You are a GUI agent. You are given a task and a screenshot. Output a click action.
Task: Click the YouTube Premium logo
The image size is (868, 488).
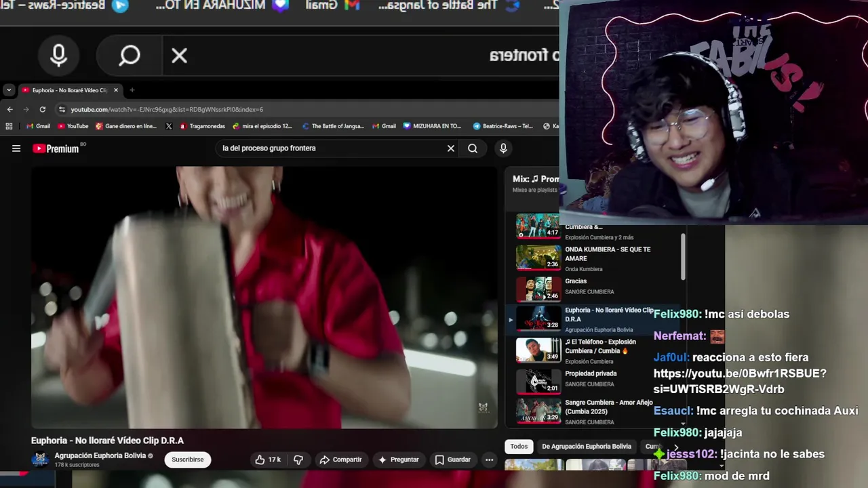pos(56,148)
